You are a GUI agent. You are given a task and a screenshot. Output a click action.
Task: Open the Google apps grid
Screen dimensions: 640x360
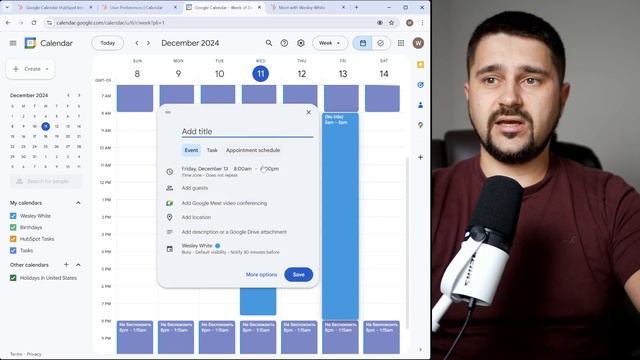click(x=401, y=43)
